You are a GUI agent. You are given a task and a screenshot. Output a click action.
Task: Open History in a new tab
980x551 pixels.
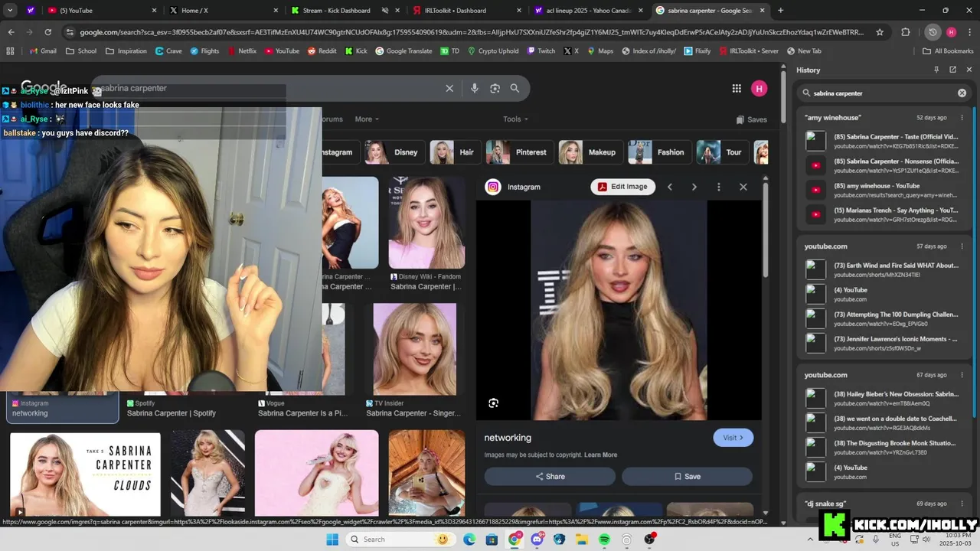(x=952, y=70)
